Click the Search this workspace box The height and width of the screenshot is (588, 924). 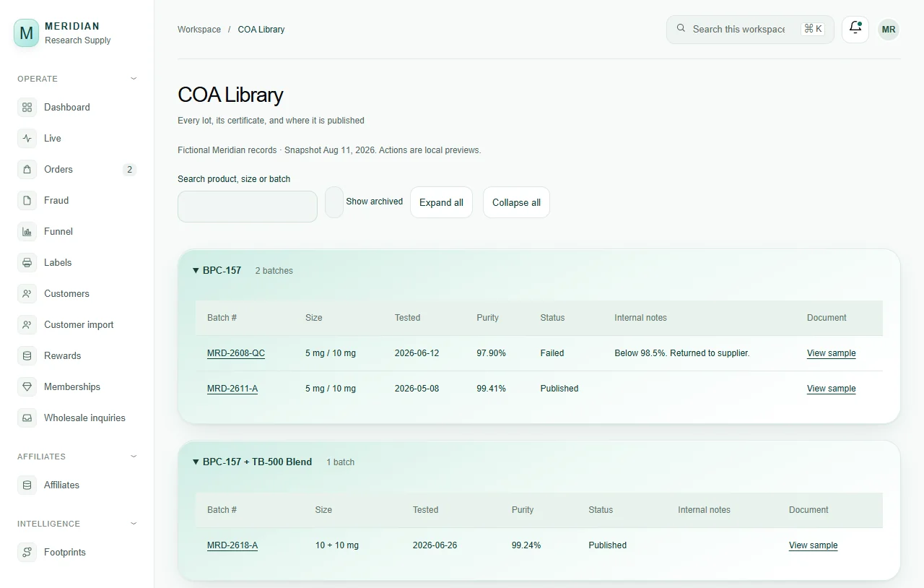[x=750, y=30]
